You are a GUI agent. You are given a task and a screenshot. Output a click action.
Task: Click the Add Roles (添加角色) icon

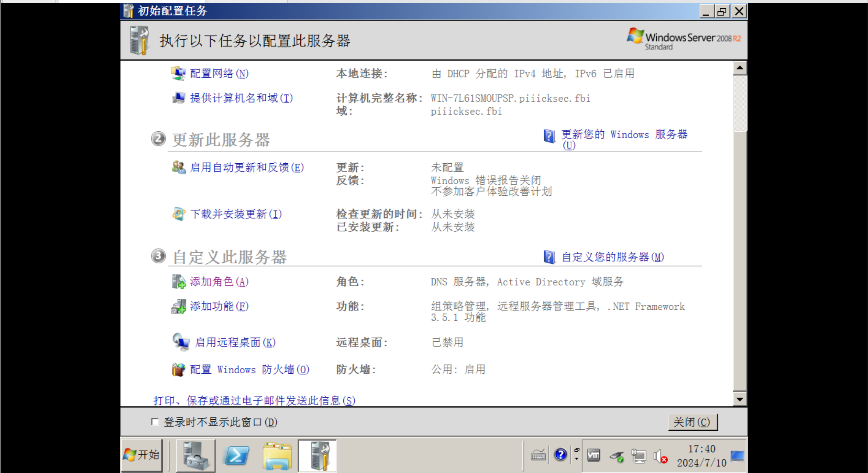pyautogui.click(x=179, y=282)
